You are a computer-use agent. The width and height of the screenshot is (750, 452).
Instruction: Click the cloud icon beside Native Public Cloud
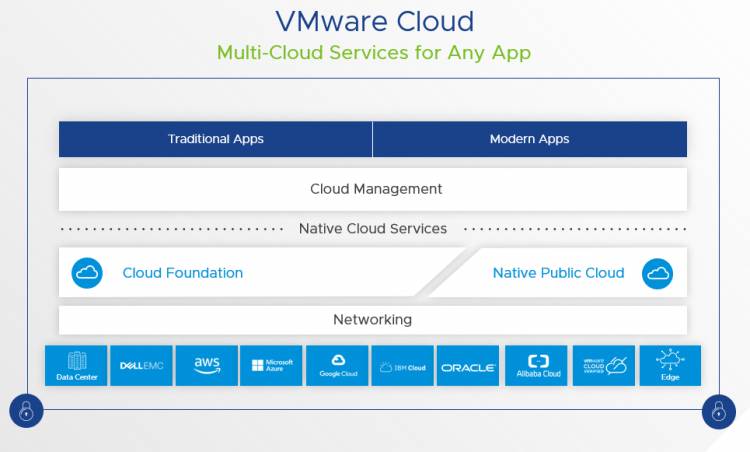(658, 273)
